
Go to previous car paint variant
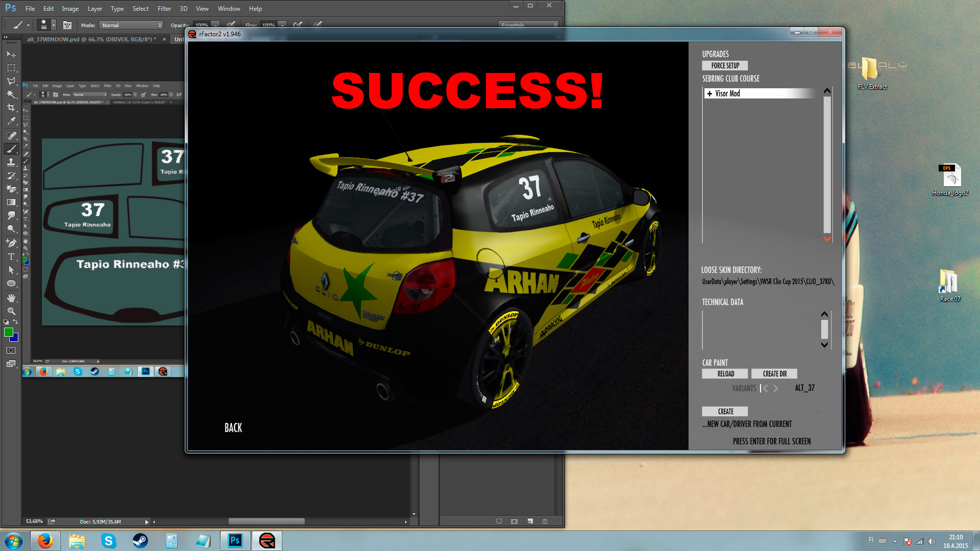coord(765,388)
